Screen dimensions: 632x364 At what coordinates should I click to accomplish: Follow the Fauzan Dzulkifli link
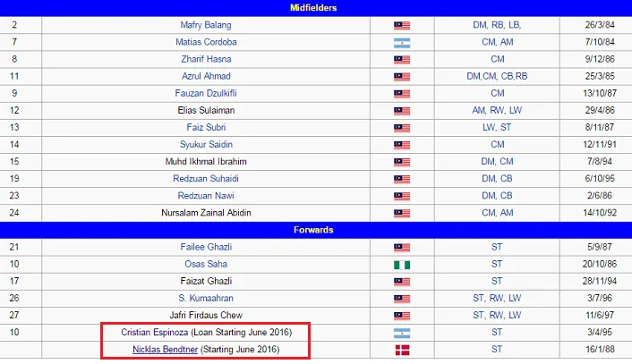pos(205,93)
